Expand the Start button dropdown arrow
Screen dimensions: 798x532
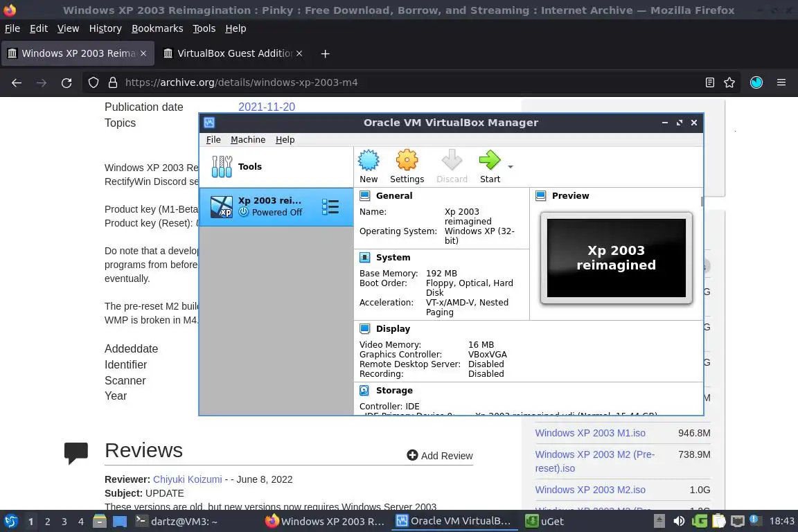click(511, 167)
